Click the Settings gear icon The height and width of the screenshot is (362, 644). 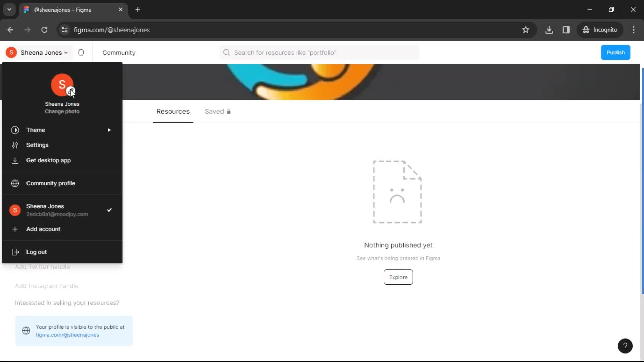[15, 144]
